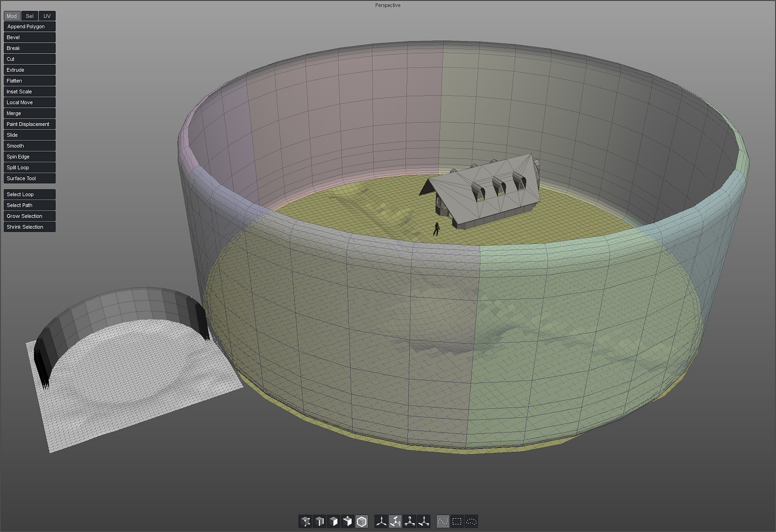
Task: Activate the Cut tool
Action: click(x=30, y=59)
